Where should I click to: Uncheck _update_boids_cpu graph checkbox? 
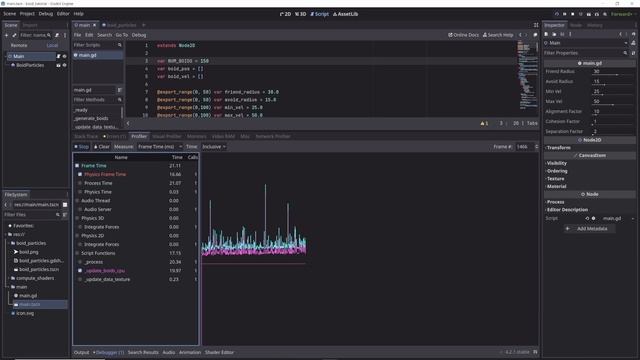(80, 271)
